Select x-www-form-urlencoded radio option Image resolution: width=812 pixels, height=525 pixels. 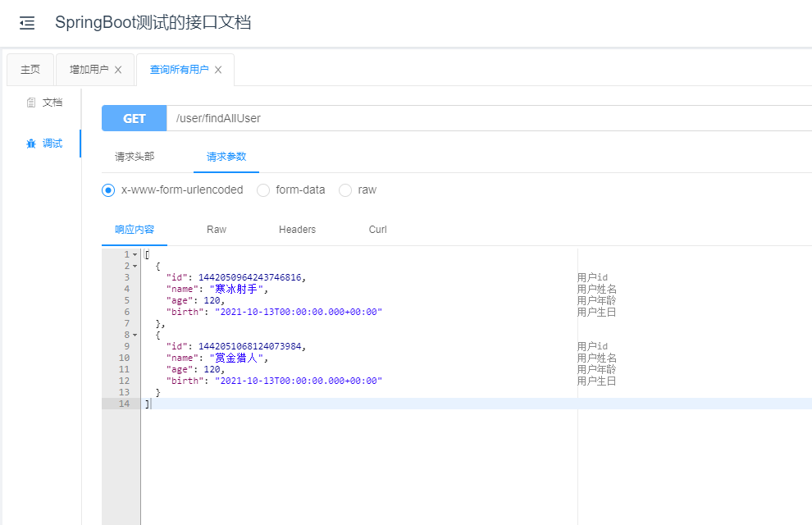(x=108, y=190)
